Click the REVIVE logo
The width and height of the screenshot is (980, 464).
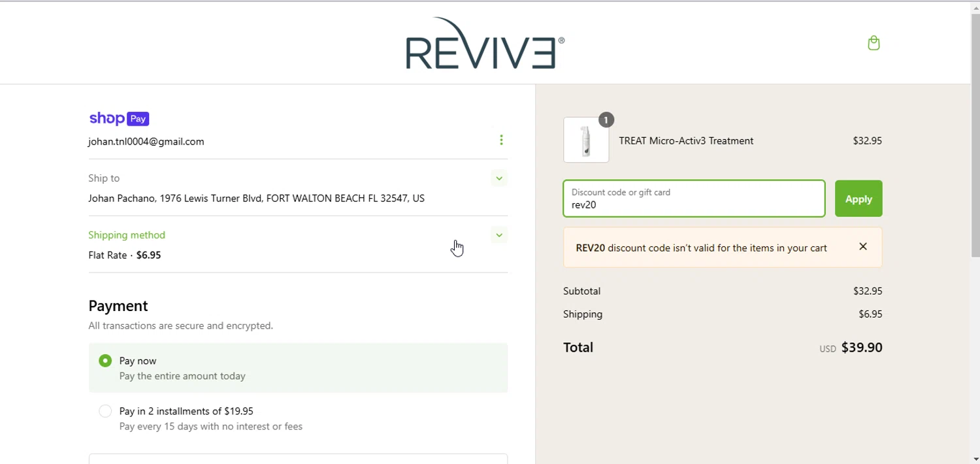click(x=485, y=43)
